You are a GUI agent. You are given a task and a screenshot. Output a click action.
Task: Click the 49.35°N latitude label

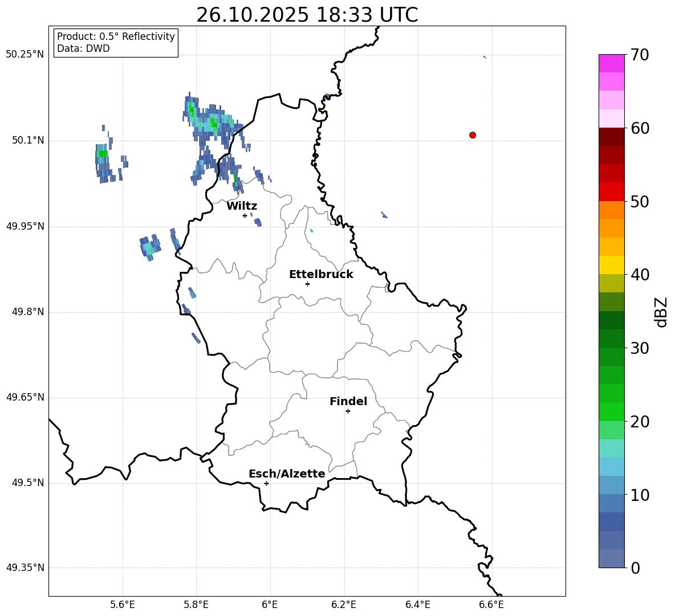25,568
